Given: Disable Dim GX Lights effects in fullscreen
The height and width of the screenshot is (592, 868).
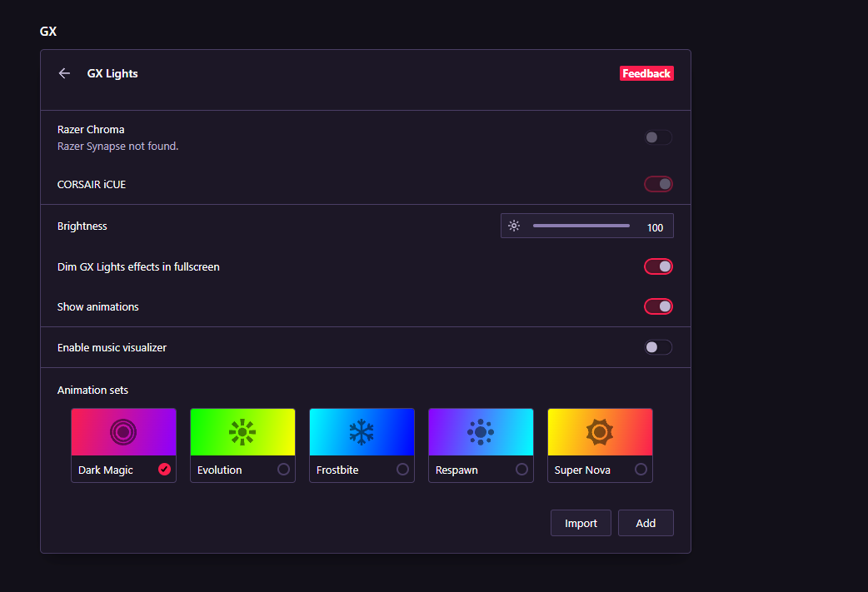Looking at the screenshot, I should coord(658,266).
